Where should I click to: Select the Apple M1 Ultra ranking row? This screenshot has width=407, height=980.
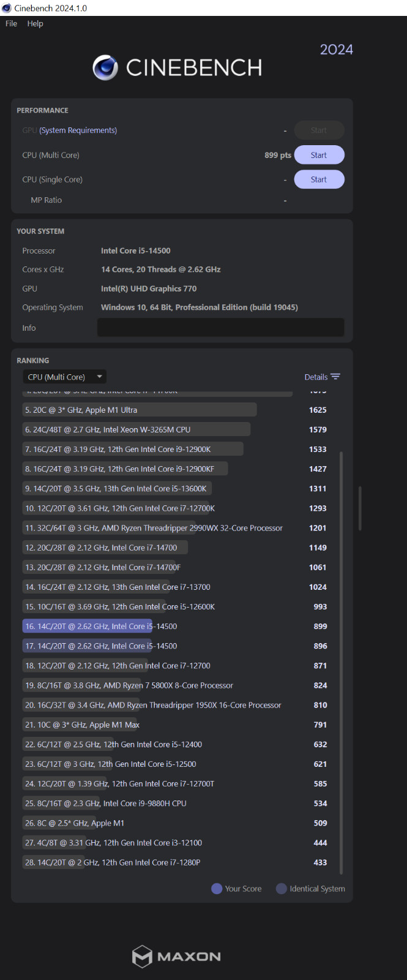(176, 410)
